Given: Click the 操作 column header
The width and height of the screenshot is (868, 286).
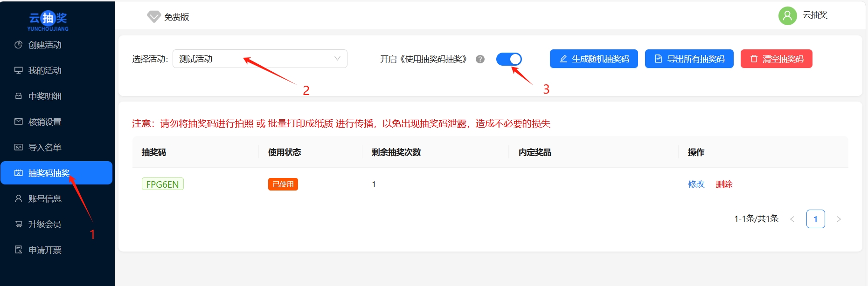Looking at the screenshot, I should tap(696, 152).
